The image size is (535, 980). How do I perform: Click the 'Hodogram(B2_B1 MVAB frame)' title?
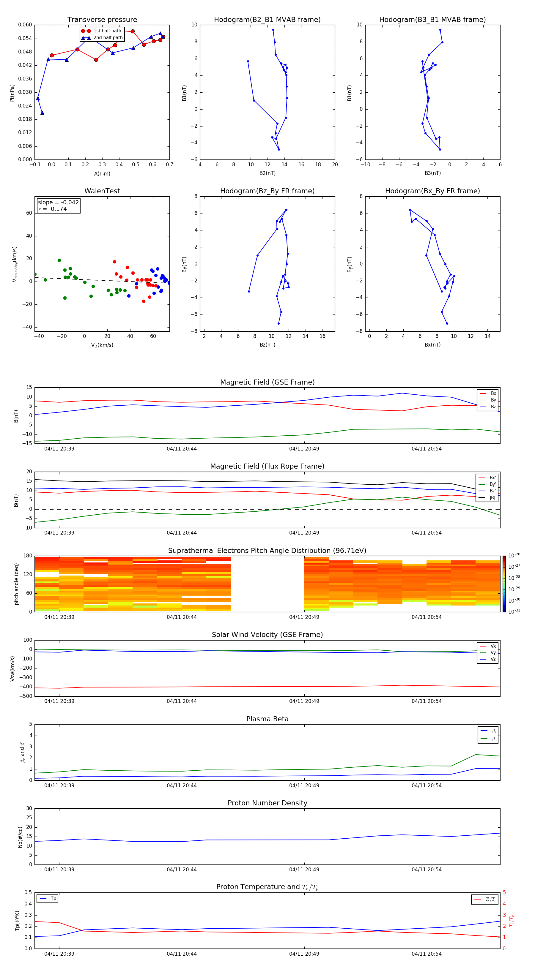267,20
